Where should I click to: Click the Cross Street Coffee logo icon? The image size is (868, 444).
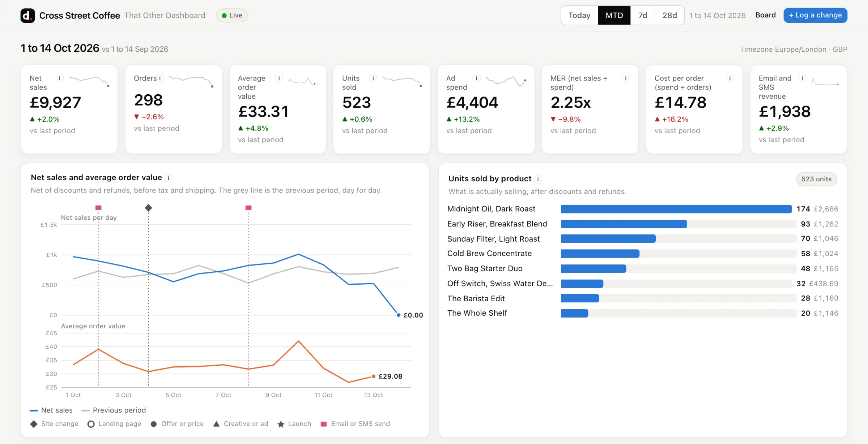pyautogui.click(x=27, y=16)
